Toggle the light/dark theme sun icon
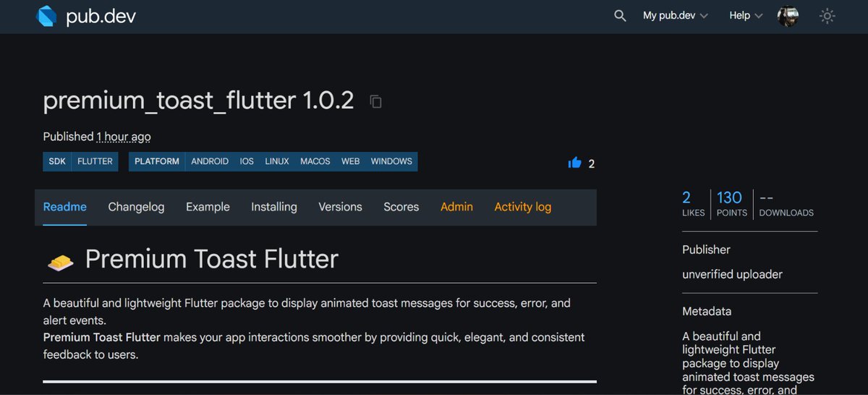Screen dimensions: 868x395 [x=827, y=15]
